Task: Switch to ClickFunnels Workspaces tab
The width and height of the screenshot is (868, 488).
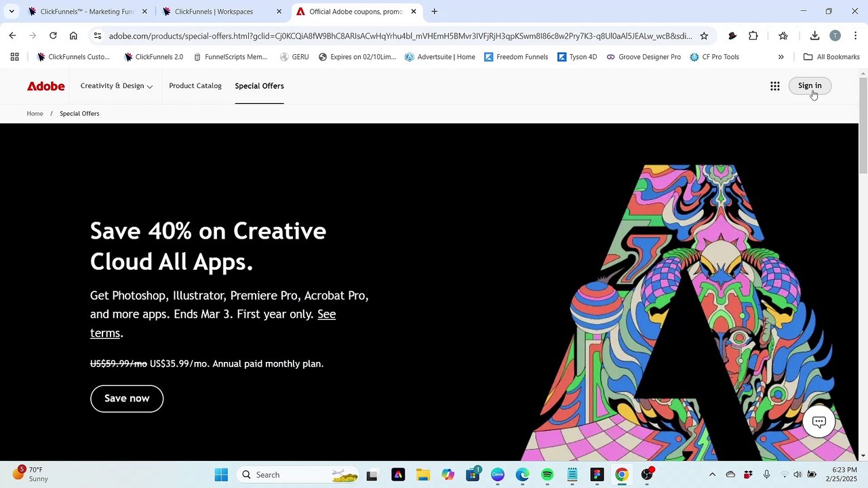Action: (x=220, y=12)
